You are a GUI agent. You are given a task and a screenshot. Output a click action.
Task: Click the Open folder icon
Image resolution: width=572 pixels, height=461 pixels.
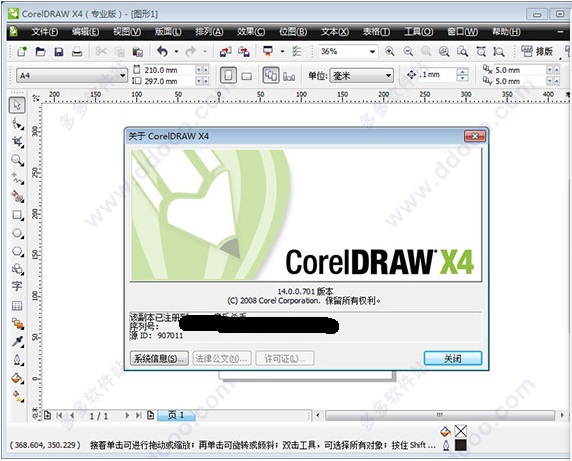point(40,51)
